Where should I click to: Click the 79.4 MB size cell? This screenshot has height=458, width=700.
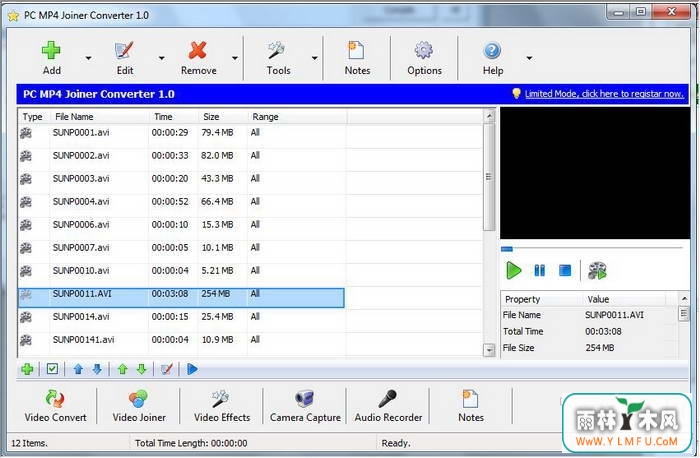click(217, 133)
